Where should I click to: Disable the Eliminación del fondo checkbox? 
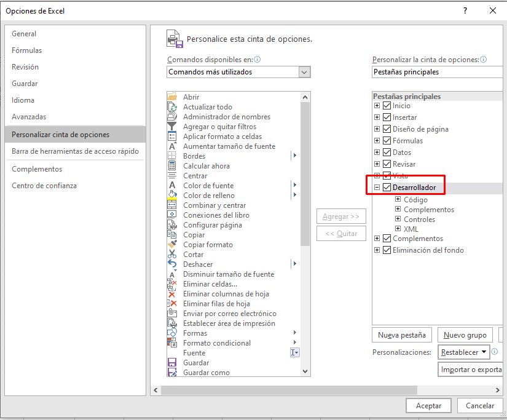coord(387,250)
